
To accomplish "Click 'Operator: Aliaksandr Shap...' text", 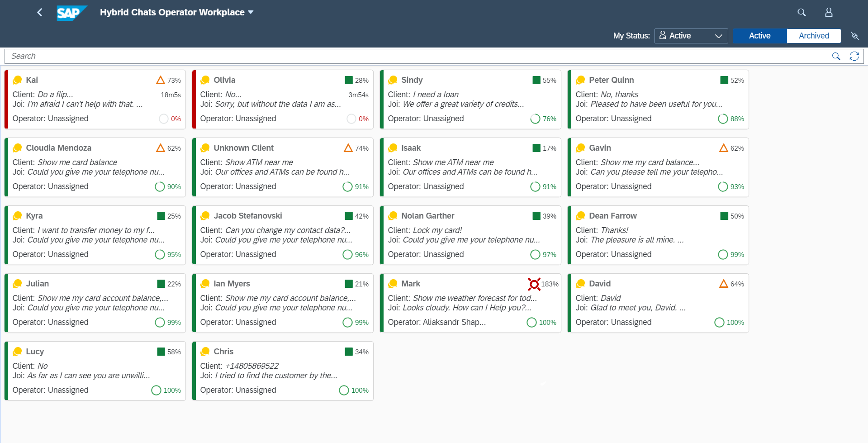I will 436,322.
